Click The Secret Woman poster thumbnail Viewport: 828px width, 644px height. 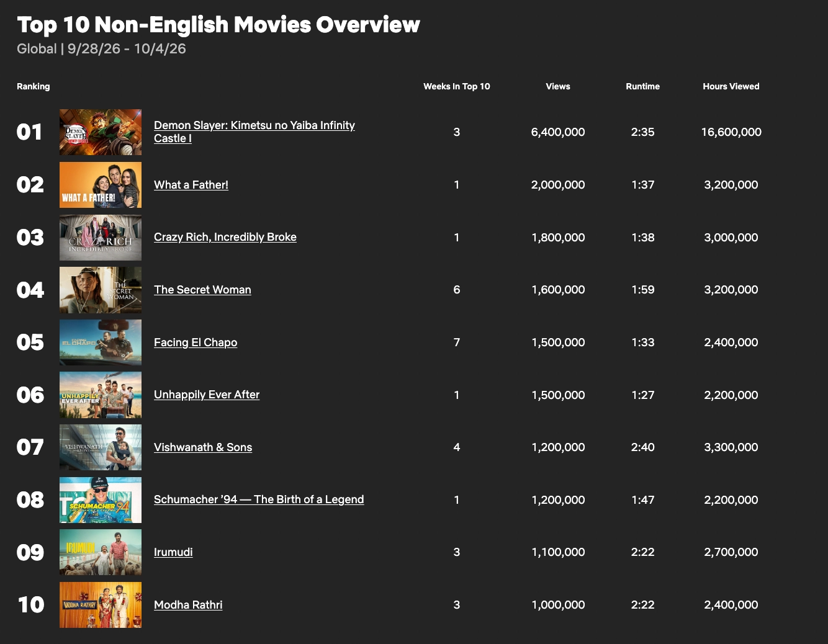101,290
